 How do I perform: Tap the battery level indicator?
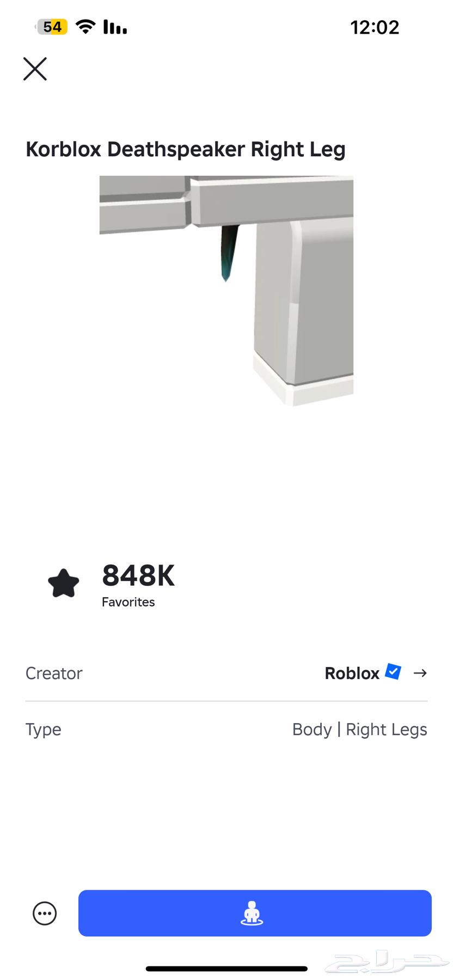pyautogui.click(x=52, y=27)
